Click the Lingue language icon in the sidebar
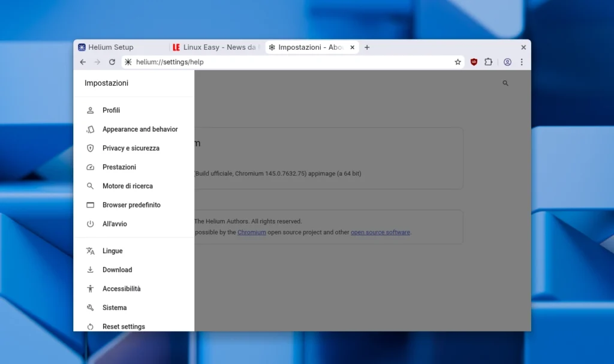Viewport: 614px width, 364px height. click(x=91, y=251)
